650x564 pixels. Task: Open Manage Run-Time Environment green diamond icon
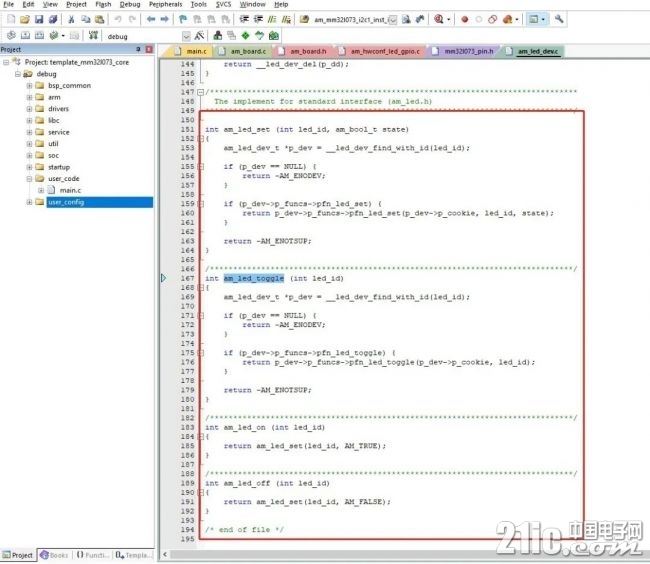click(245, 36)
